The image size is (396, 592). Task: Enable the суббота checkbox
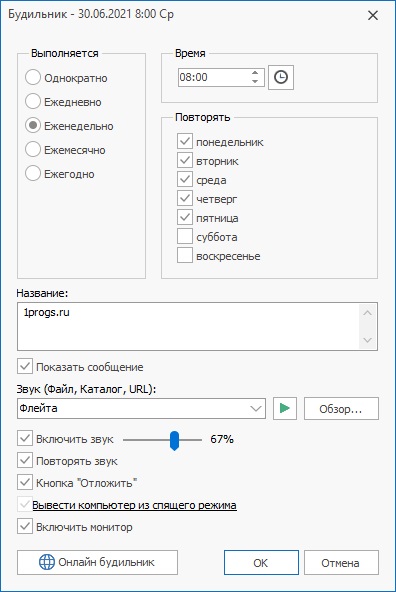point(185,237)
